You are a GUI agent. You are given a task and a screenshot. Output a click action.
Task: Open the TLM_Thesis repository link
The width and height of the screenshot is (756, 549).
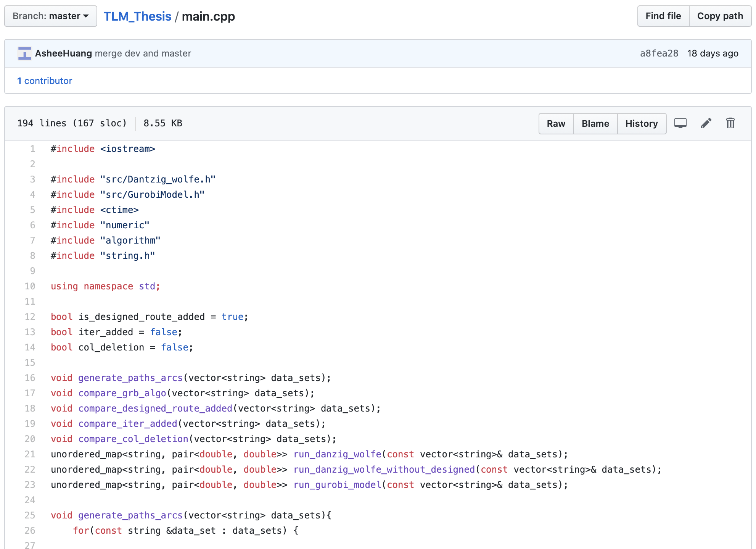[137, 16]
